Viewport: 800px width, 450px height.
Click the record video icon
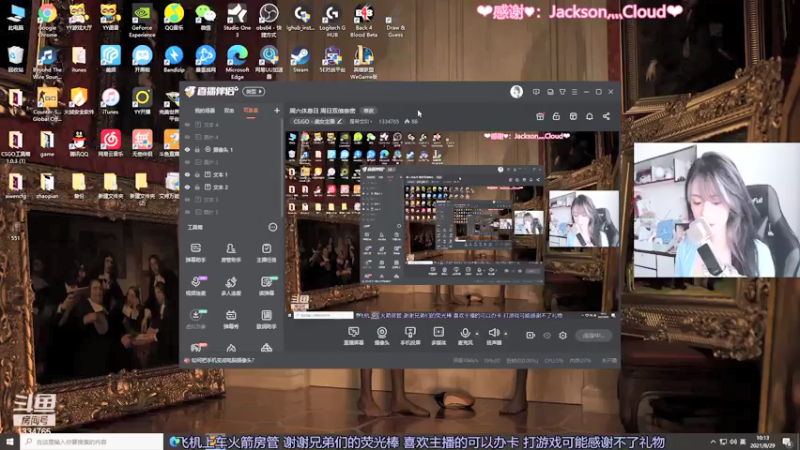pos(531,335)
